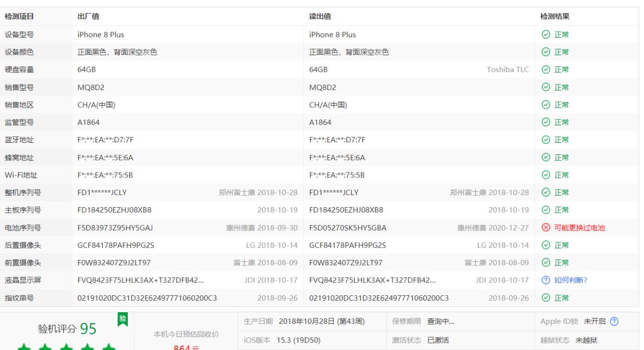The height and width of the screenshot is (350, 644).
Task: Click factory mainboard serial FD184250EZHJ08XB8
Action: coord(114,210)
